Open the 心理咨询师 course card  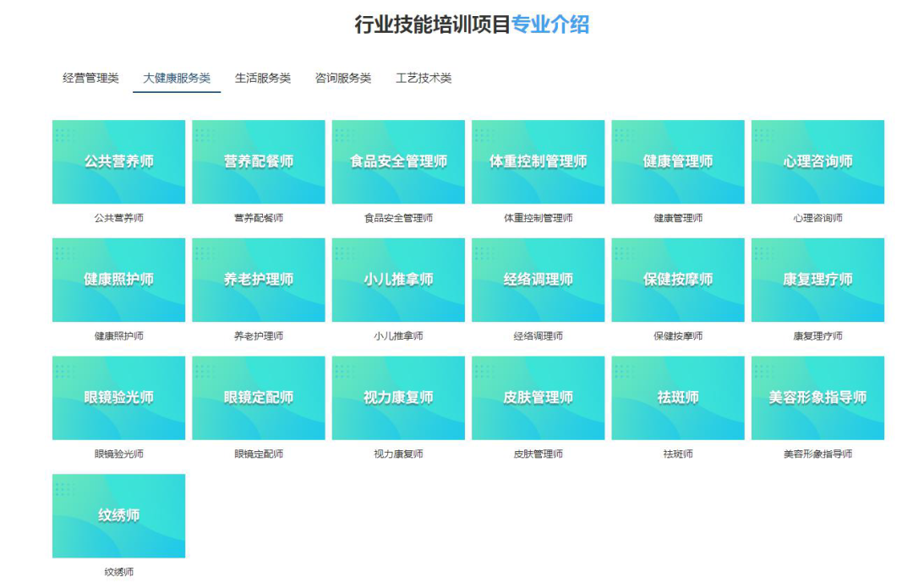point(817,161)
